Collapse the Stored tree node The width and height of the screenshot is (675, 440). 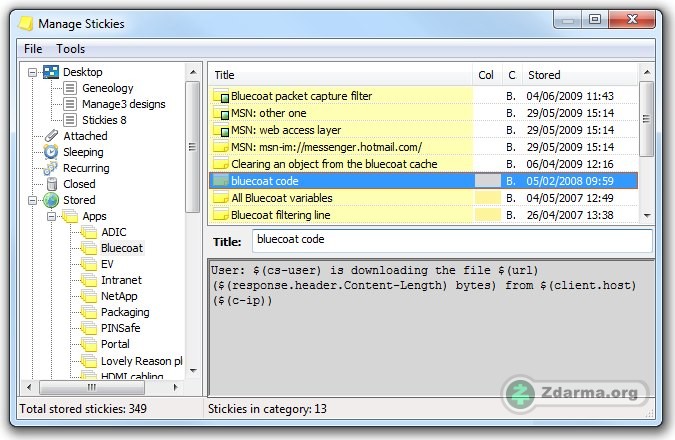32,200
